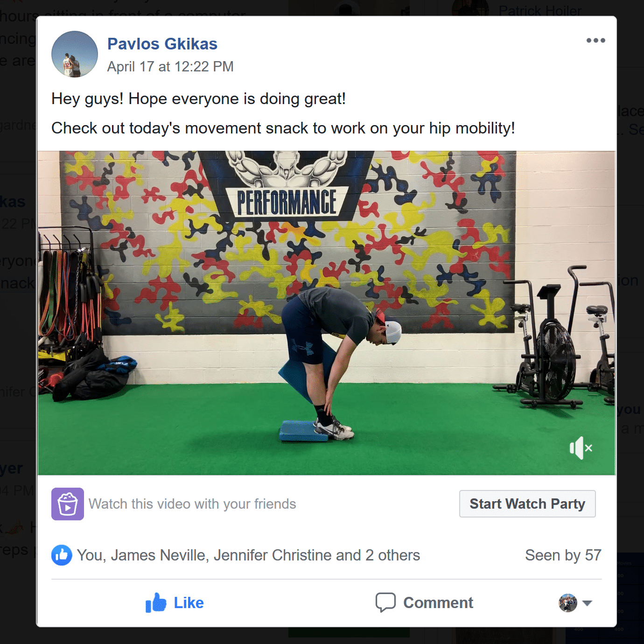Click the small profile avatar beside the dropdown
The height and width of the screenshot is (644, 644).
(568, 603)
